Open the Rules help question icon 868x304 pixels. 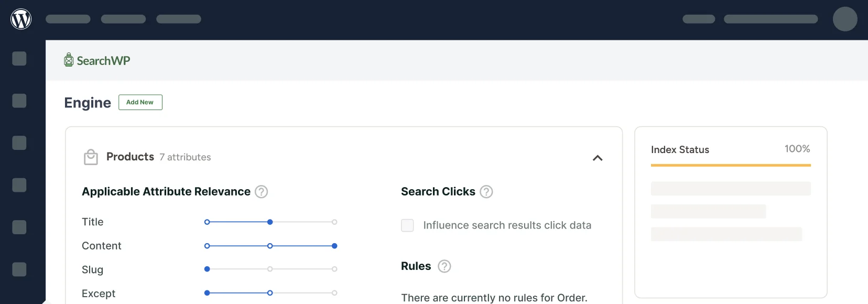click(444, 266)
